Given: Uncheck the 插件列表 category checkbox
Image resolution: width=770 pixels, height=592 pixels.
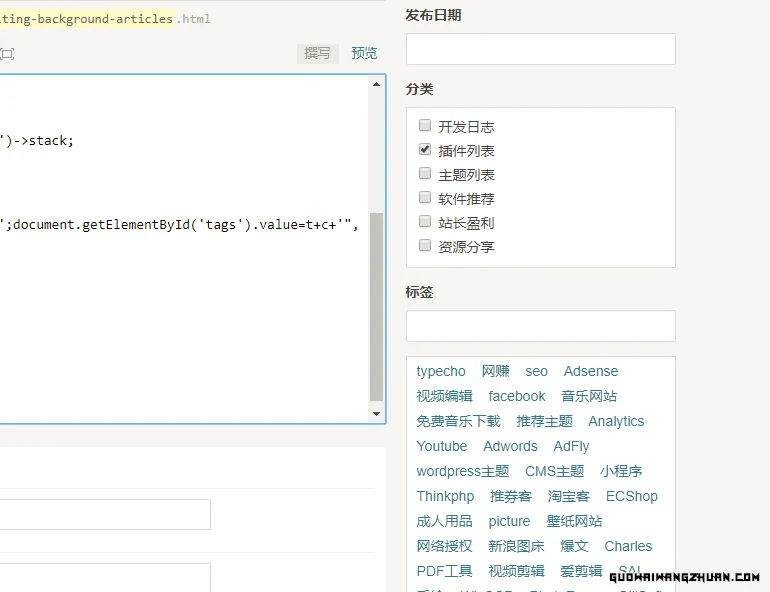Looking at the screenshot, I should point(425,149).
